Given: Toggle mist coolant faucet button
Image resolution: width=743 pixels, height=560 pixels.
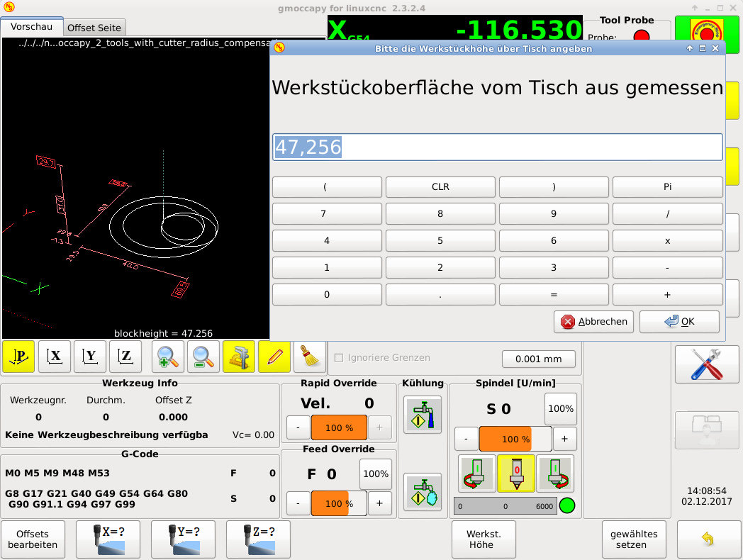Looking at the screenshot, I should click(x=423, y=492).
